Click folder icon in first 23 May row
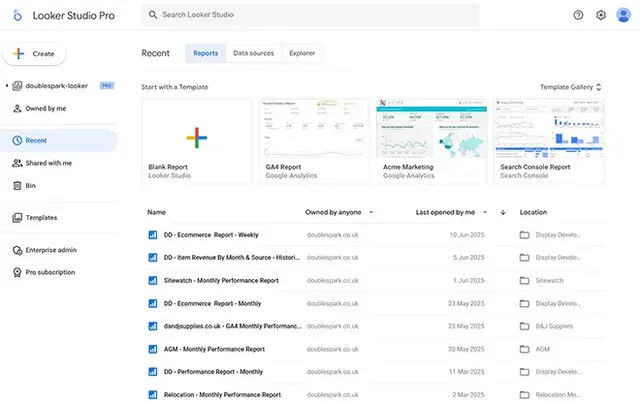Screen dimensions: 640x404 524,304
